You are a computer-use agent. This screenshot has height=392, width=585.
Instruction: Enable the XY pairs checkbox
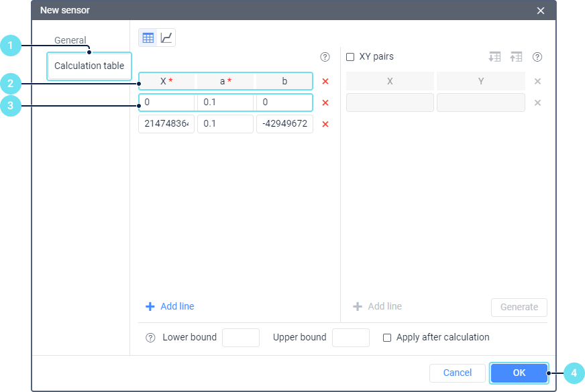(350, 57)
